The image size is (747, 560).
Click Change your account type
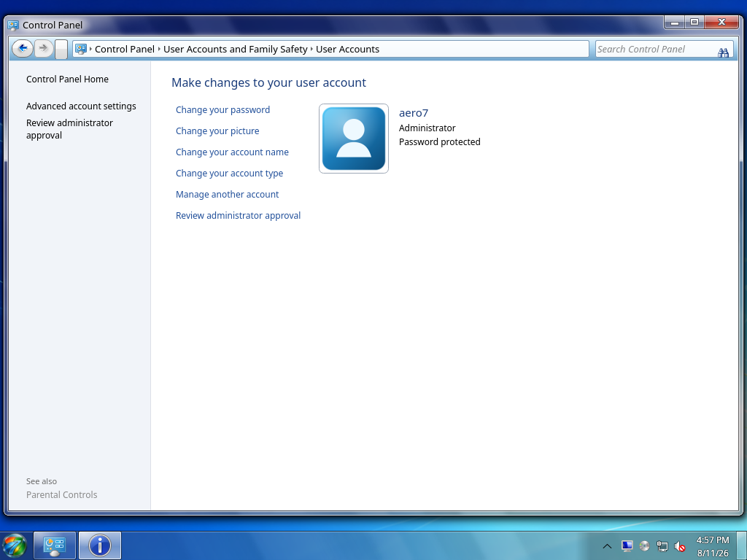[229, 174]
